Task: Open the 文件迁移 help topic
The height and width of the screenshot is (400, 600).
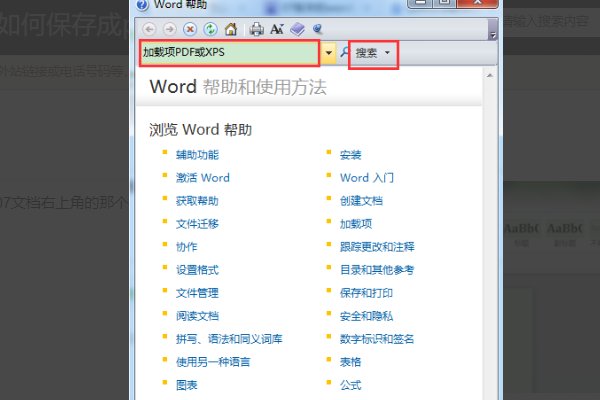Action: coord(197,224)
